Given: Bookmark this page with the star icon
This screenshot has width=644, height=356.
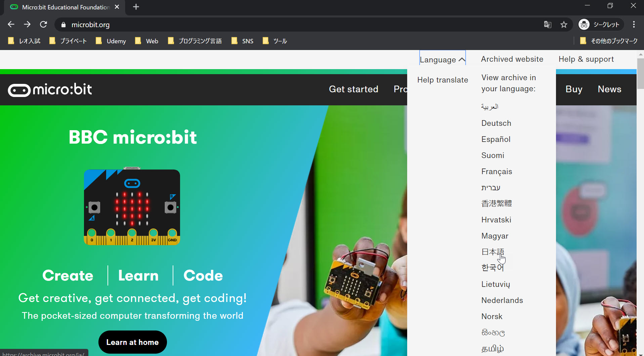Looking at the screenshot, I should [x=564, y=24].
